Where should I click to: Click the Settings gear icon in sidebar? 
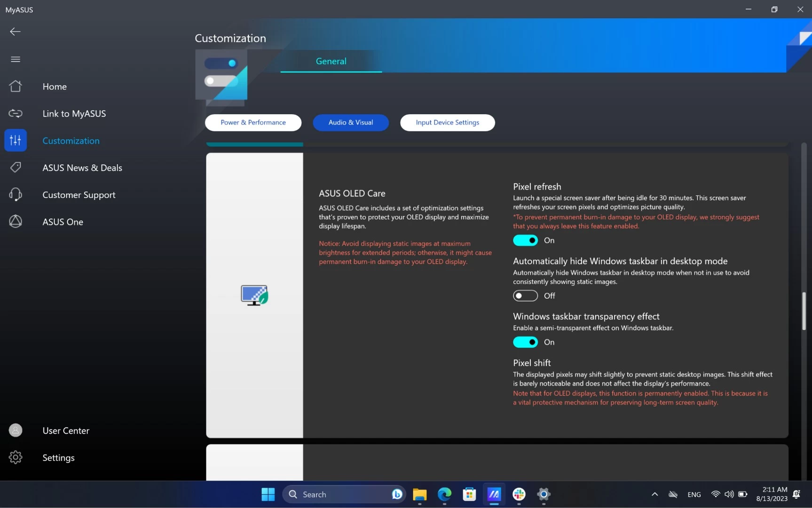(x=16, y=457)
